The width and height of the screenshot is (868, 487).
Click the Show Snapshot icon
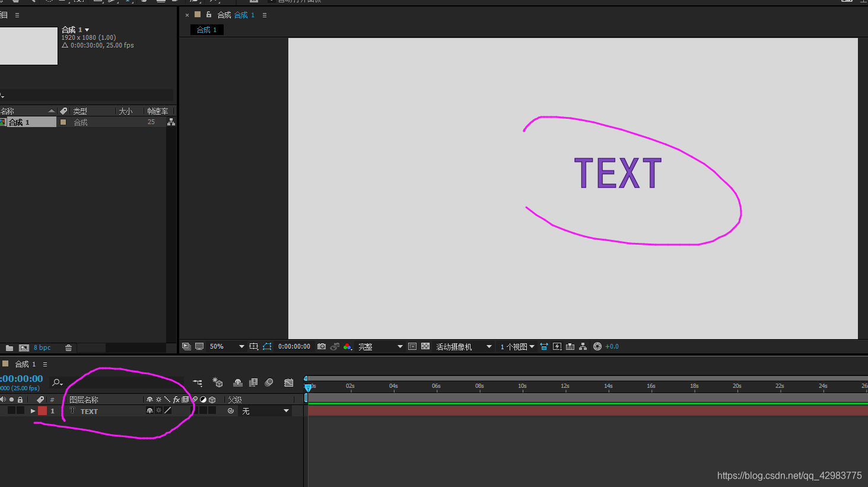tap(335, 346)
